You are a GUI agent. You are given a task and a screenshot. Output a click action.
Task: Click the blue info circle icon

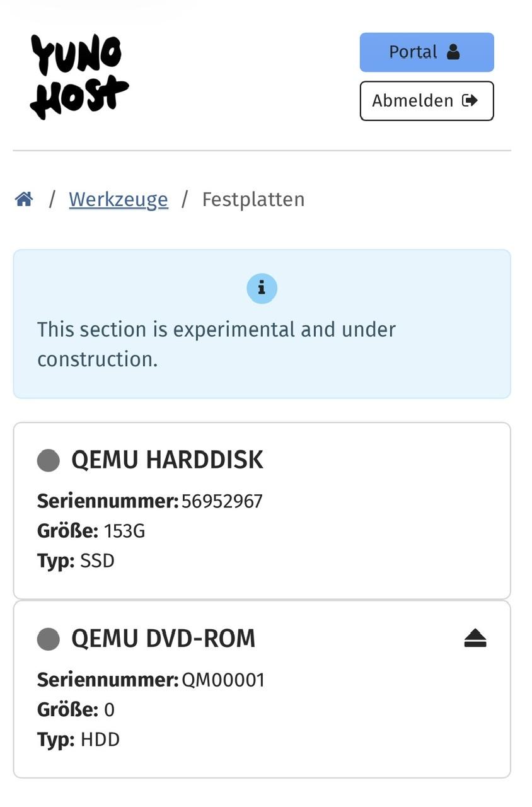[x=262, y=288]
